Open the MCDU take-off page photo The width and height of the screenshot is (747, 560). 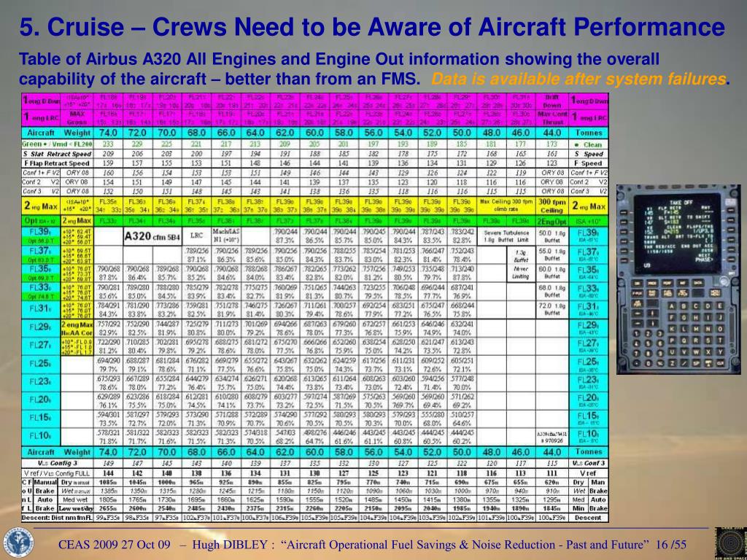coord(679,279)
